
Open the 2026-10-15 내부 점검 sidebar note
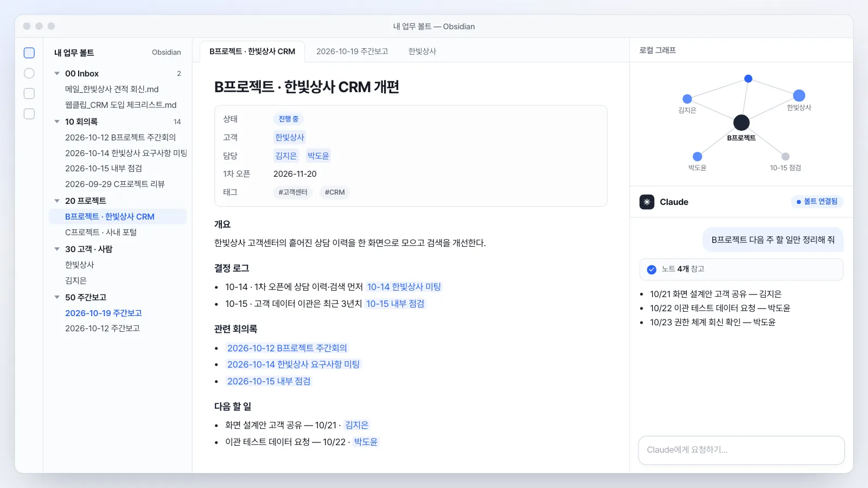118,169
